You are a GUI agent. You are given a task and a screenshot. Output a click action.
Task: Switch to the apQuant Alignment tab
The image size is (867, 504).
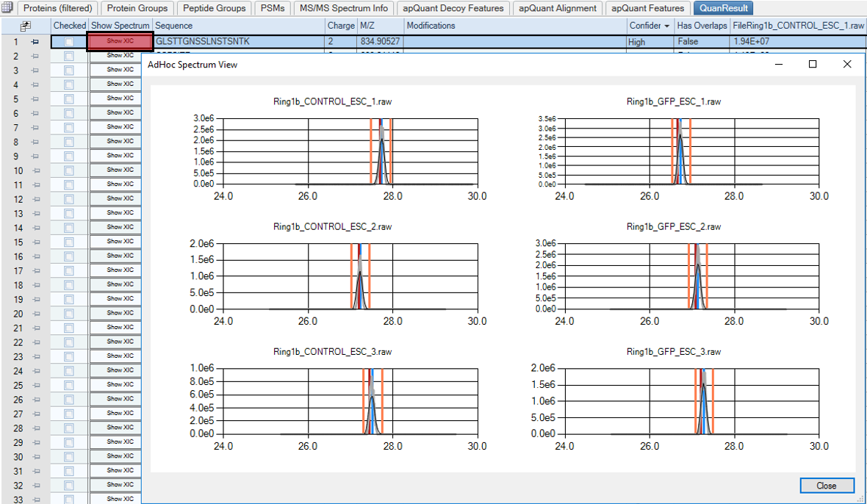click(x=558, y=8)
